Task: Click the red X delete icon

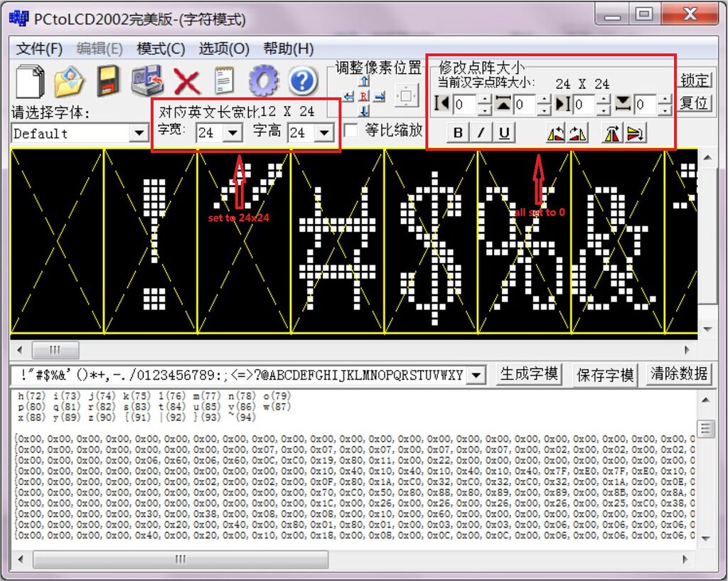Action: (x=187, y=81)
